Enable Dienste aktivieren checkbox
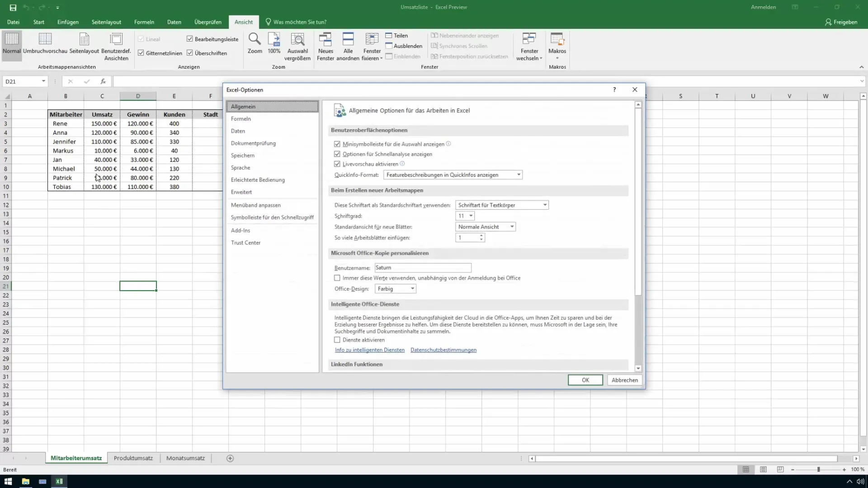 pos(337,340)
